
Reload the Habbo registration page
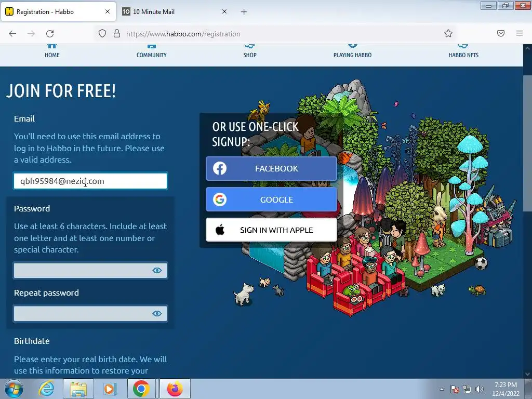click(50, 34)
